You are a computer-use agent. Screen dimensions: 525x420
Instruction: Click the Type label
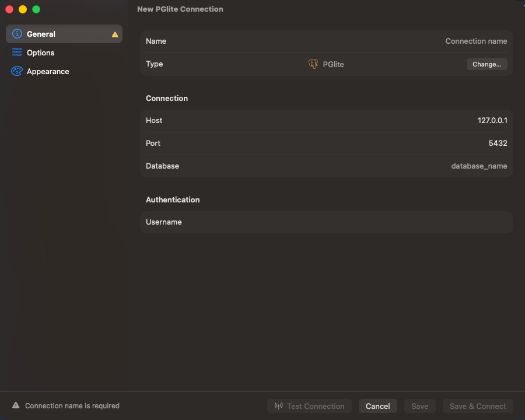(x=155, y=64)
